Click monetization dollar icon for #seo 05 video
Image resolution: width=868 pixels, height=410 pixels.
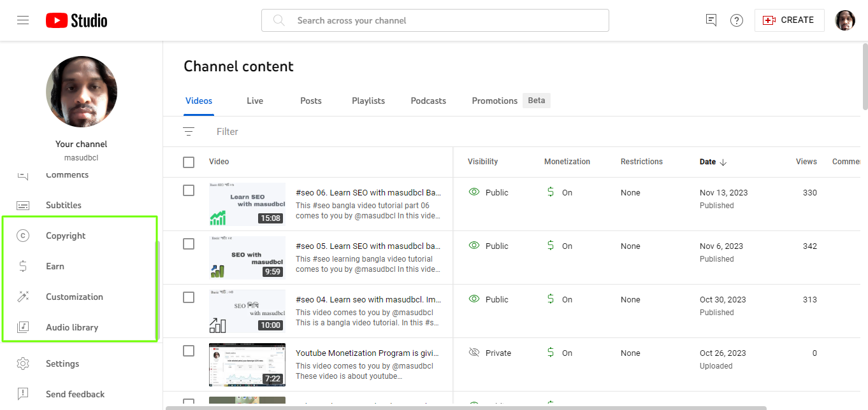pyautogui.click(x=551, y=245)
